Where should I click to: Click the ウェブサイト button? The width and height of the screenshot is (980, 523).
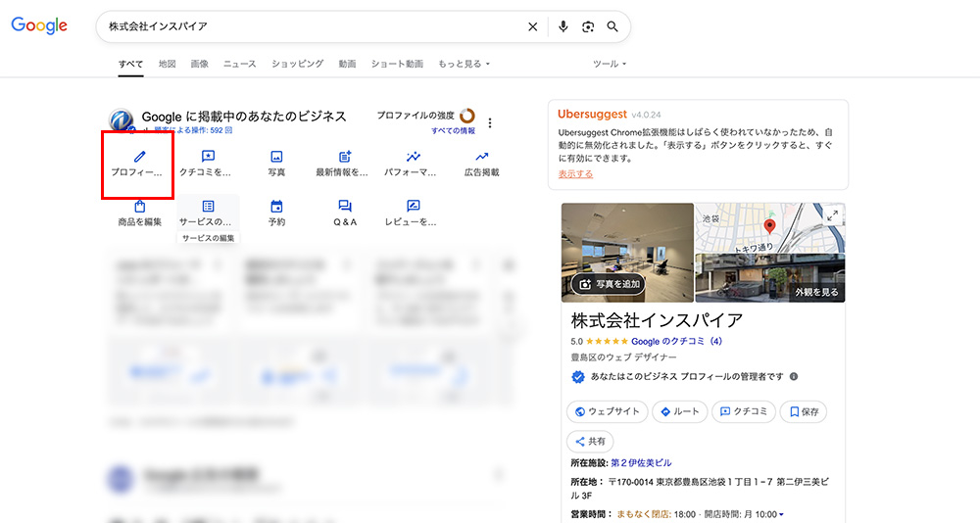608,411
